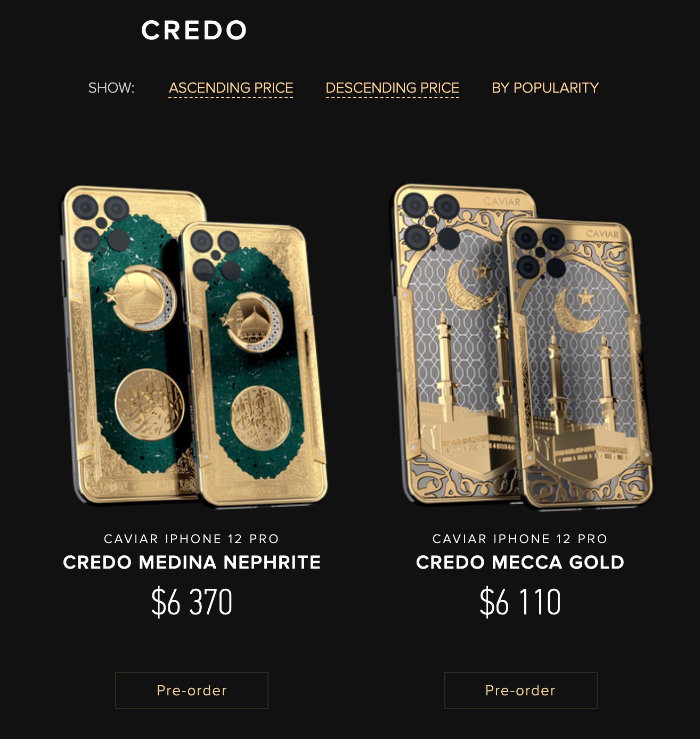
Task: Click the $6 110 price
Action: click(x=520, y=602)
